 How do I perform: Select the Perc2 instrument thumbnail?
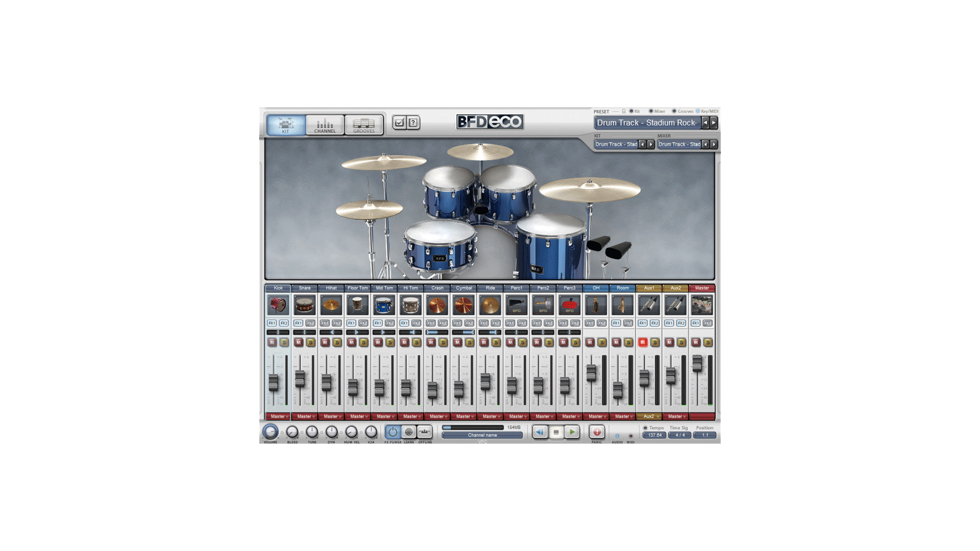(x=543, y=305)
